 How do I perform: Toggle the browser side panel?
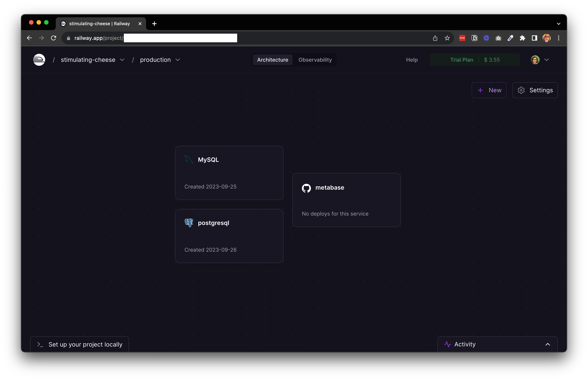tap(534, 38)
